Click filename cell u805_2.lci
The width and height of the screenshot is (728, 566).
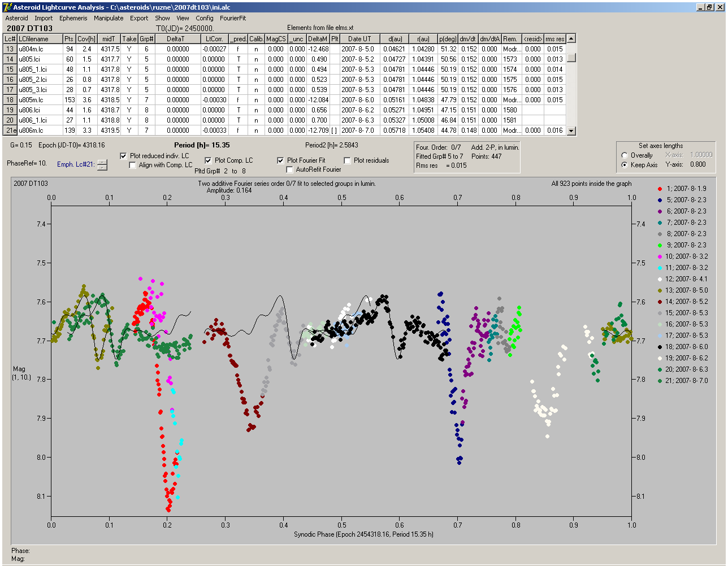pyautogui.click(x=40, y=80)
